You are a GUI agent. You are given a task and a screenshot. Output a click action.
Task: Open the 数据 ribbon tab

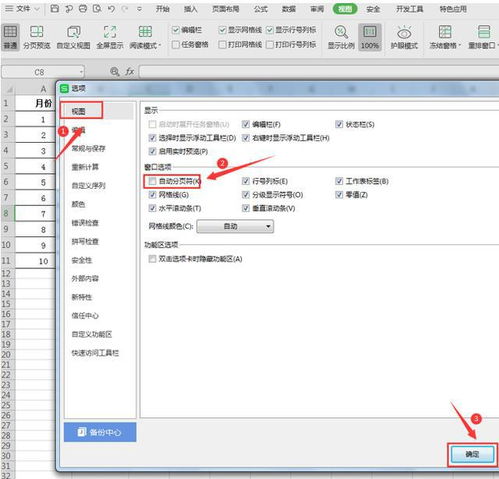tap(289, 9)
